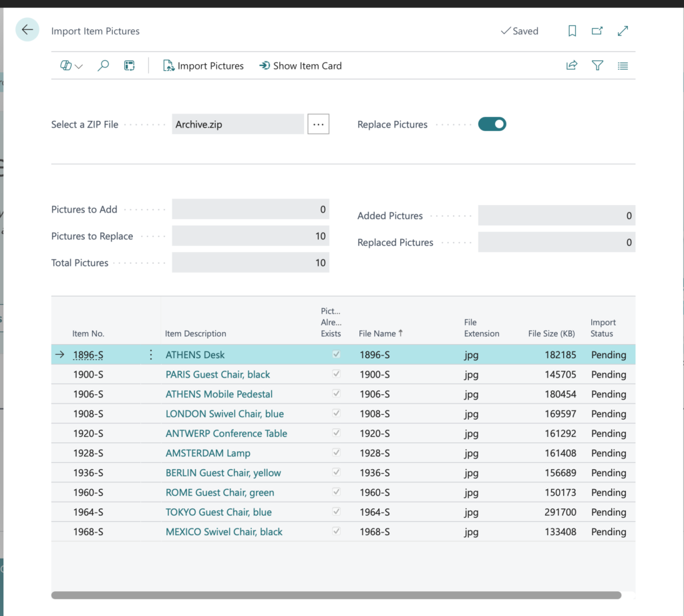684x616 pixels.
Task: Select Show Item Card action
Action: pyautogui.click(x=301, y=66)
